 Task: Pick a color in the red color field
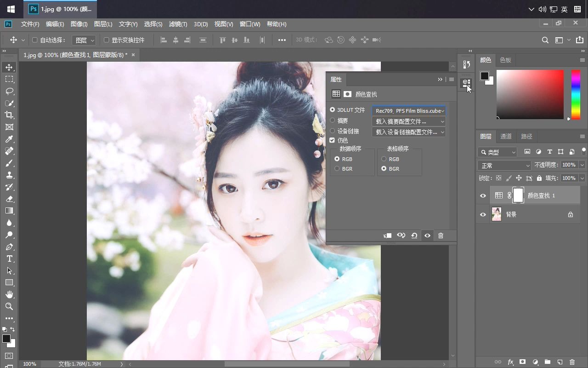[530, 94]
